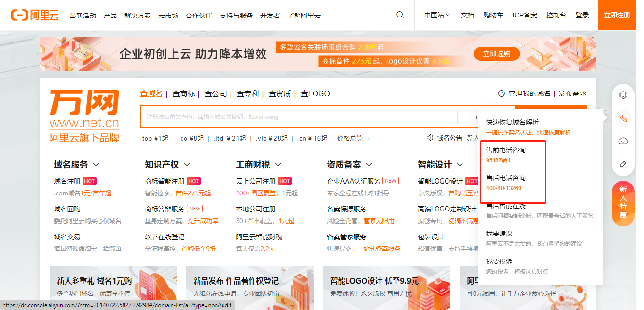Click the domain name search input field
The image size is (644, 310).
[297, 117]
